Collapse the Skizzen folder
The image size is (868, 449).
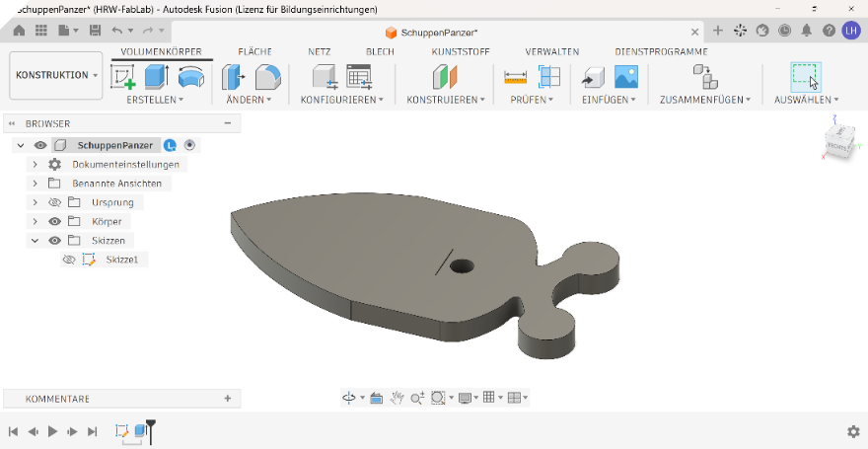(35, 240)
